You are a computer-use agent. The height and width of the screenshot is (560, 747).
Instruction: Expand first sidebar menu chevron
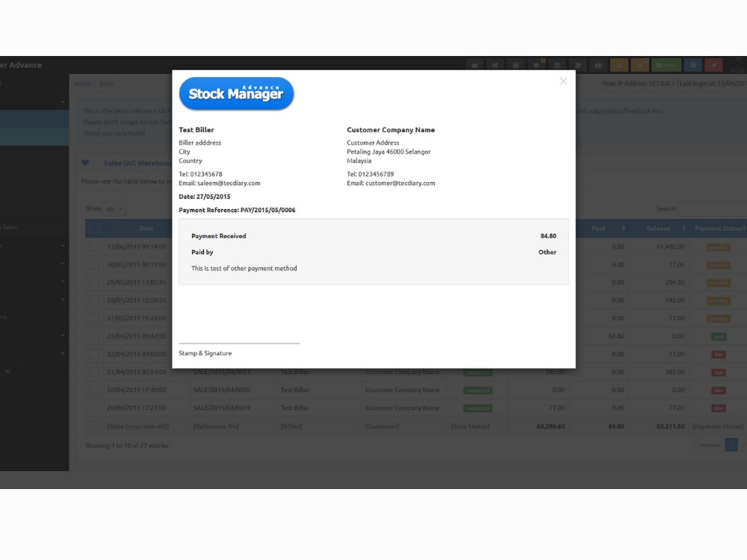tap(63, 102)
